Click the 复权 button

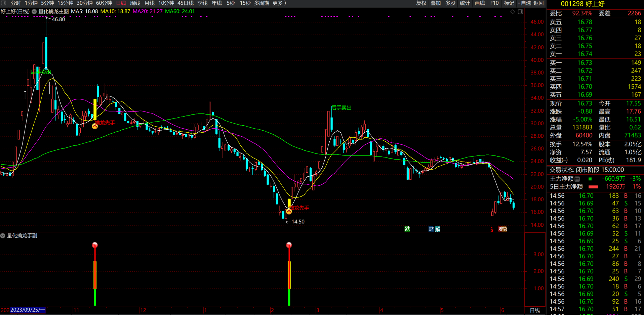(421, 3)
